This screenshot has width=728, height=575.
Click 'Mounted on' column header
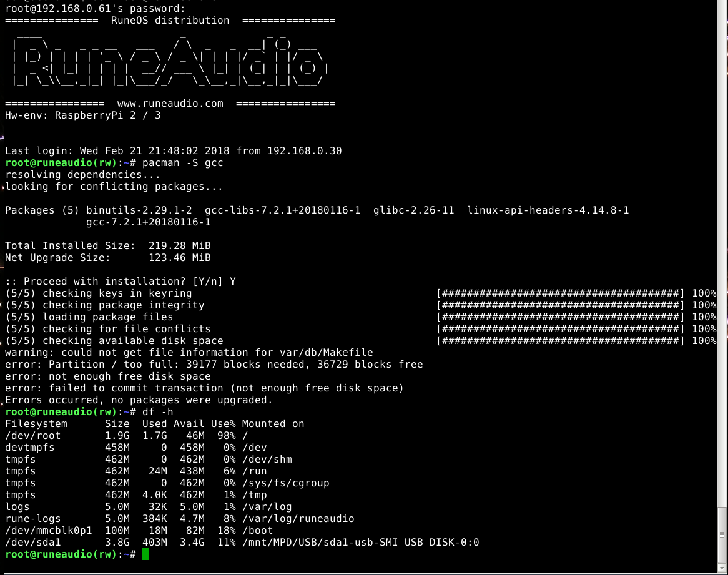[273, 424]
